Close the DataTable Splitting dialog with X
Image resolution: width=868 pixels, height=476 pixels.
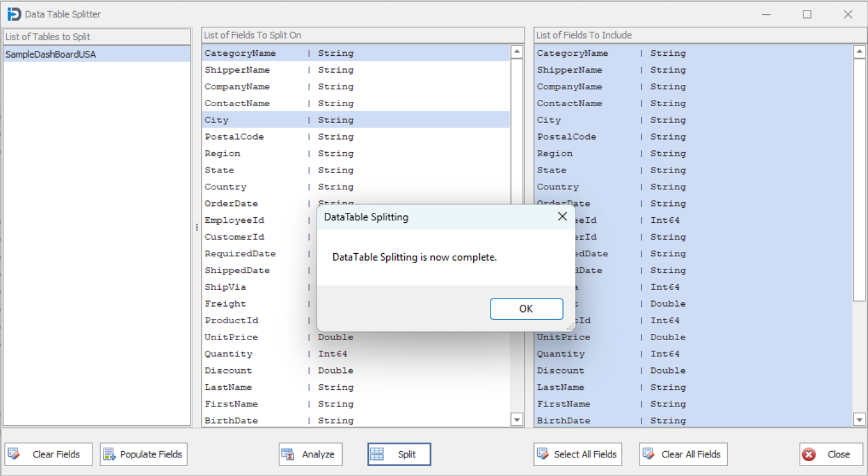click(x=562, y=217)
